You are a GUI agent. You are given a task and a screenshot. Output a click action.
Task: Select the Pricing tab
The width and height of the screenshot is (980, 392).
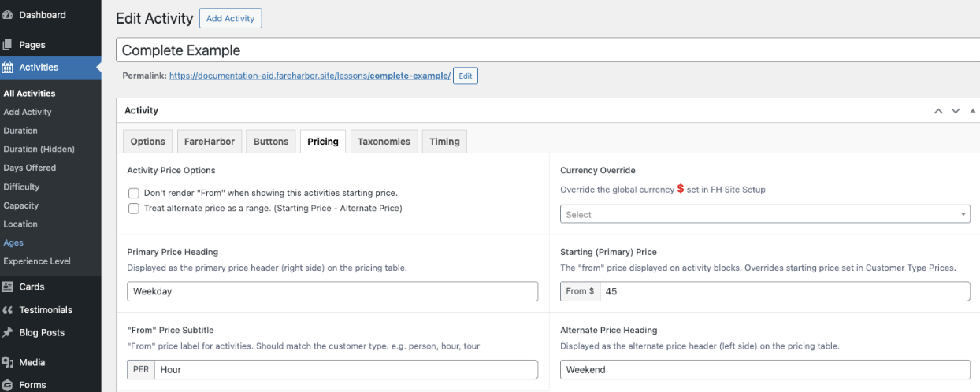point(323,142)
